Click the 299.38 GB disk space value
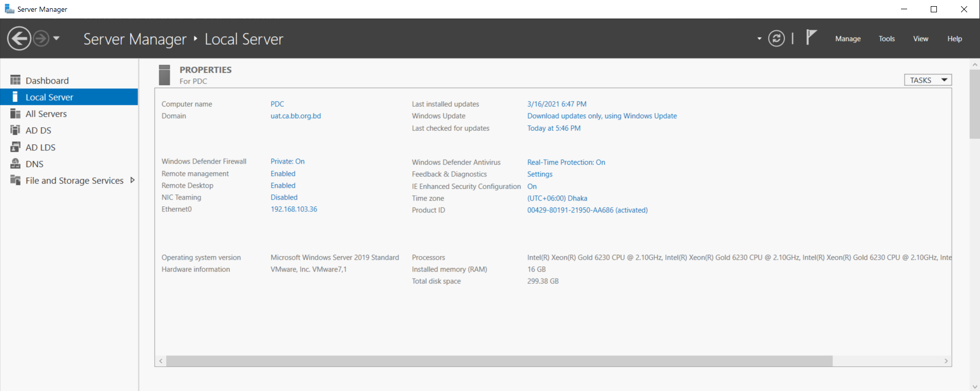This screenshot has width=980, height=391. (543, 281)
